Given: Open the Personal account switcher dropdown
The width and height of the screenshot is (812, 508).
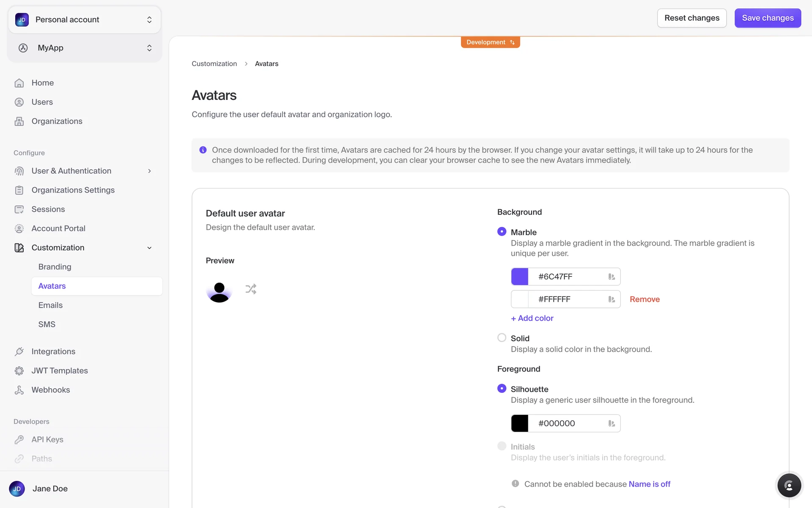Looking at the screenshot, I should (85, 19).
